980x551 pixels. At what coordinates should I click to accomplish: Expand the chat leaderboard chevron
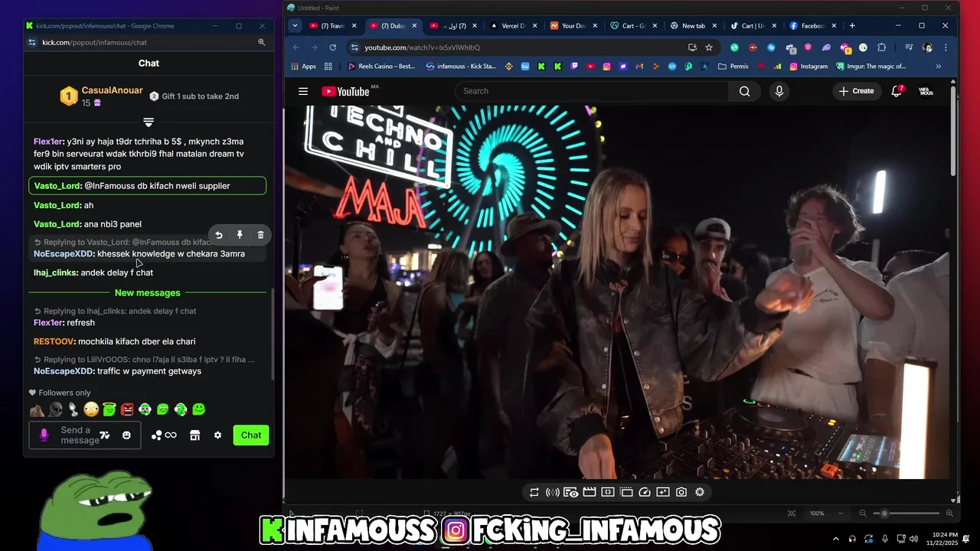point(149,122)
